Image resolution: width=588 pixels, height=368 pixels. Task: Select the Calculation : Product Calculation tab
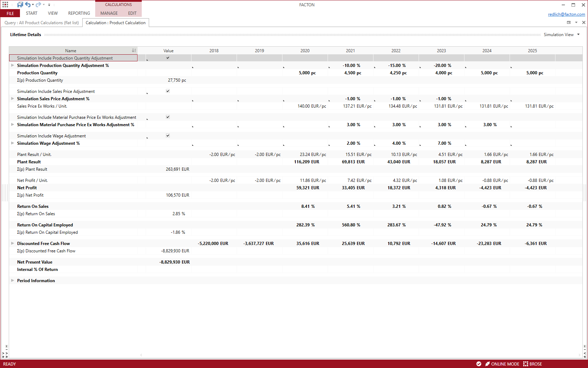[115, 23]
